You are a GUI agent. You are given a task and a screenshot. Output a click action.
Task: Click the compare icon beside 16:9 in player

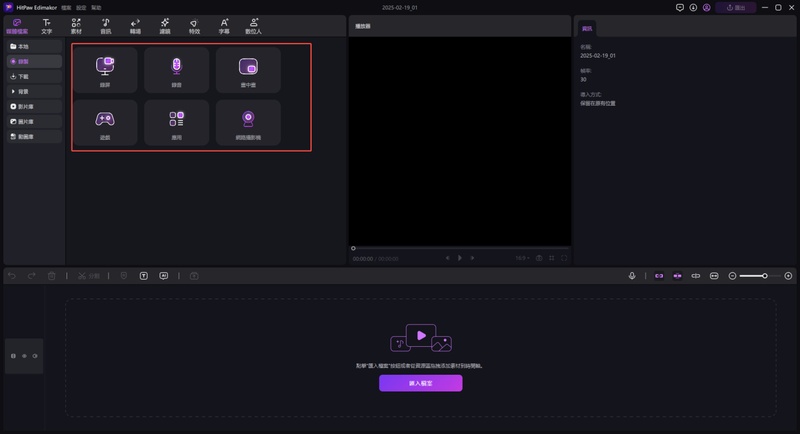[539, 258]
